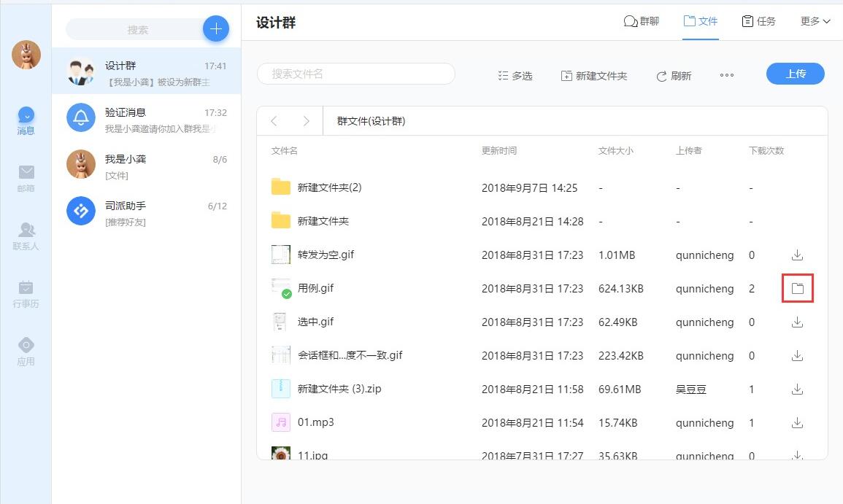Enable multi-select mode with 多选
This screenshot has width=843, height=504.
coord(515,75)
